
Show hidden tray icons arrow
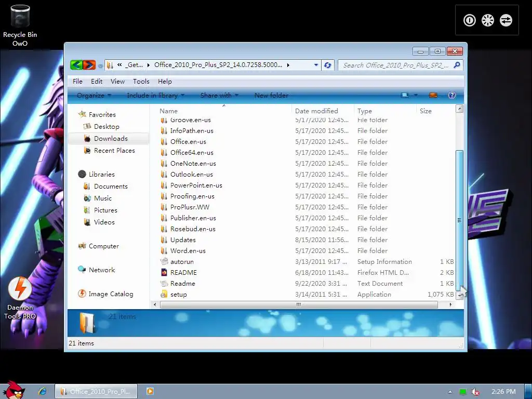(450, 392)
